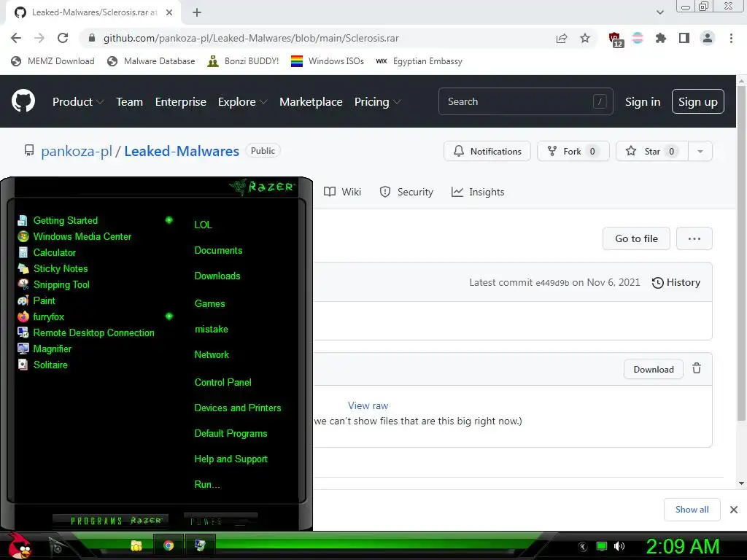The width and height of the screenshot is (747, 560).
Task: Open Devices and Printers in Start menu
Action: (x=237, y=408)
